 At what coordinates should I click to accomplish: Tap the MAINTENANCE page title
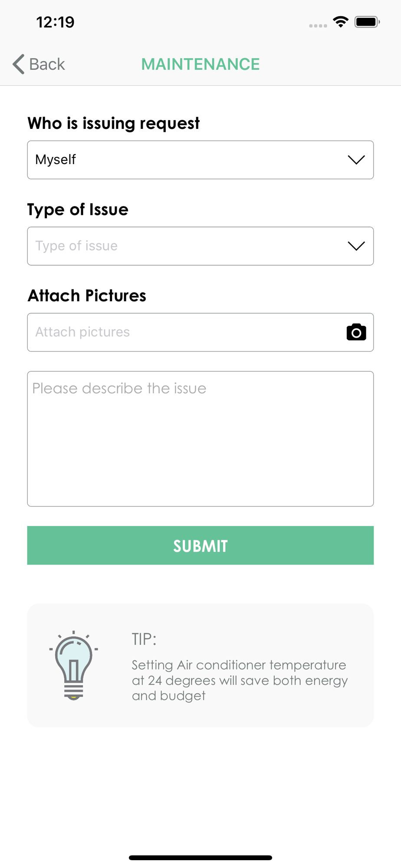pyautogui.click(x=200, y=64)
